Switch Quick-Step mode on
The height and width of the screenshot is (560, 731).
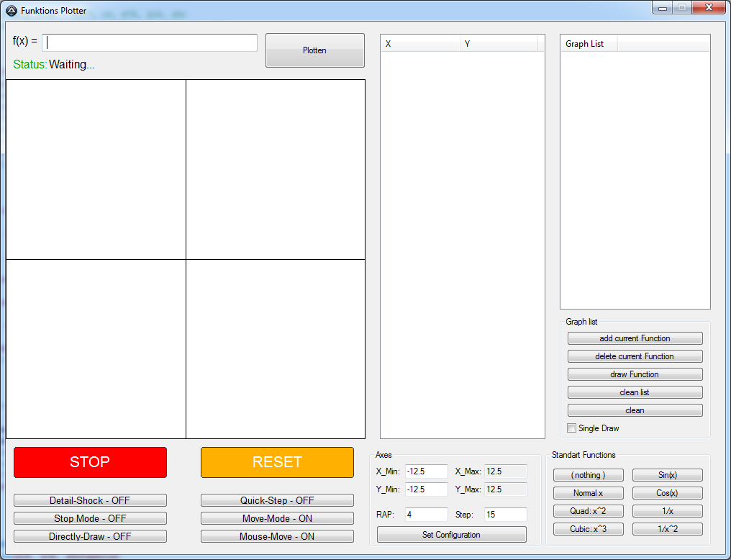[277, 500]
